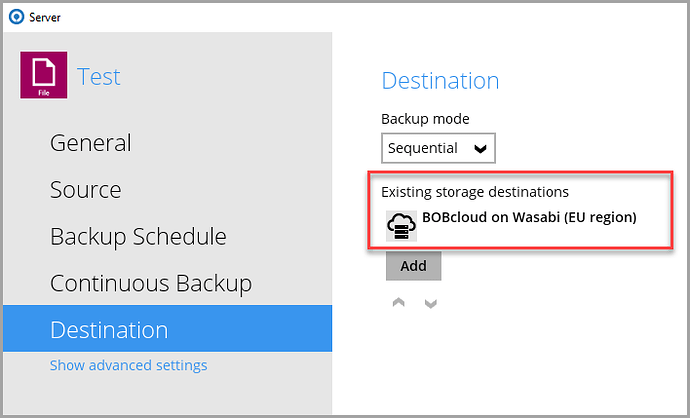This screenshot has height=418, width=690.
Task: Click the magenta File backup set icon
Action: point(44,75)
